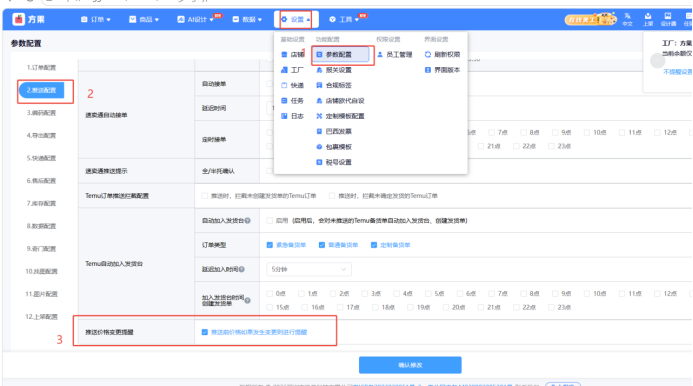Open the 设计器 icon in the header
Image resolution: width=693 pixels, height=386 pixels.
tap(668, 19)
